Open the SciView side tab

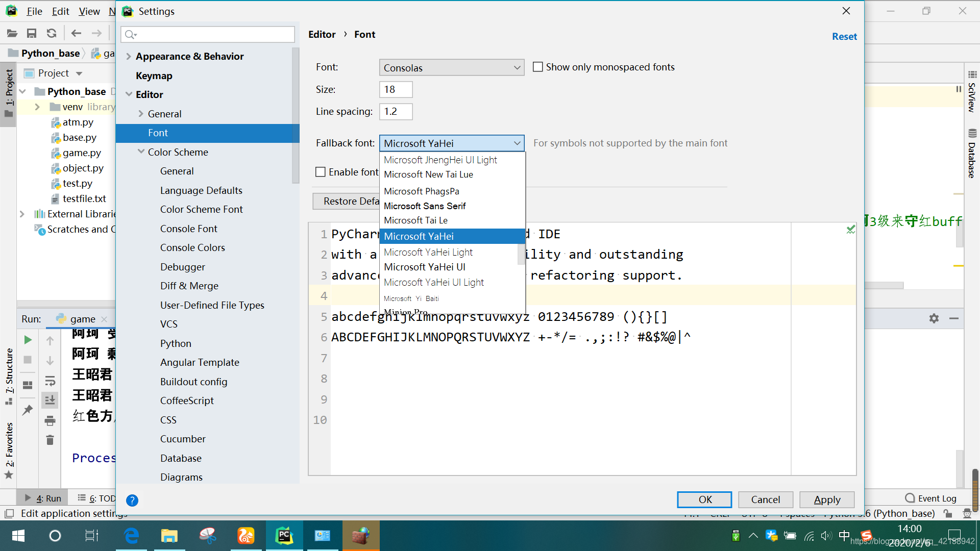pyautogui.click(x=972, y=92)
